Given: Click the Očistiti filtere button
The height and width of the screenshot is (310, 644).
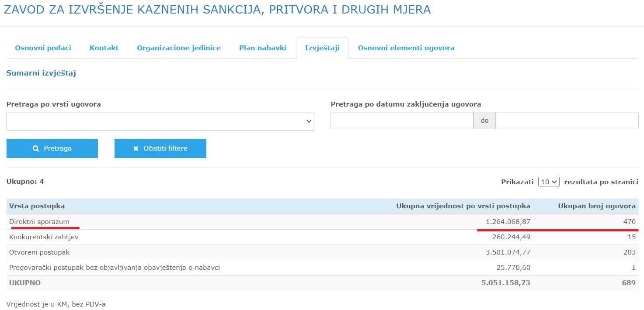Looking at the screenshot, I should pos(160,148).
